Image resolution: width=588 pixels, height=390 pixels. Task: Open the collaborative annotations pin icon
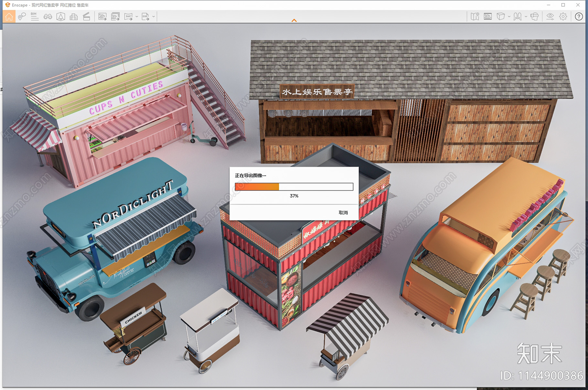(22, 17)
